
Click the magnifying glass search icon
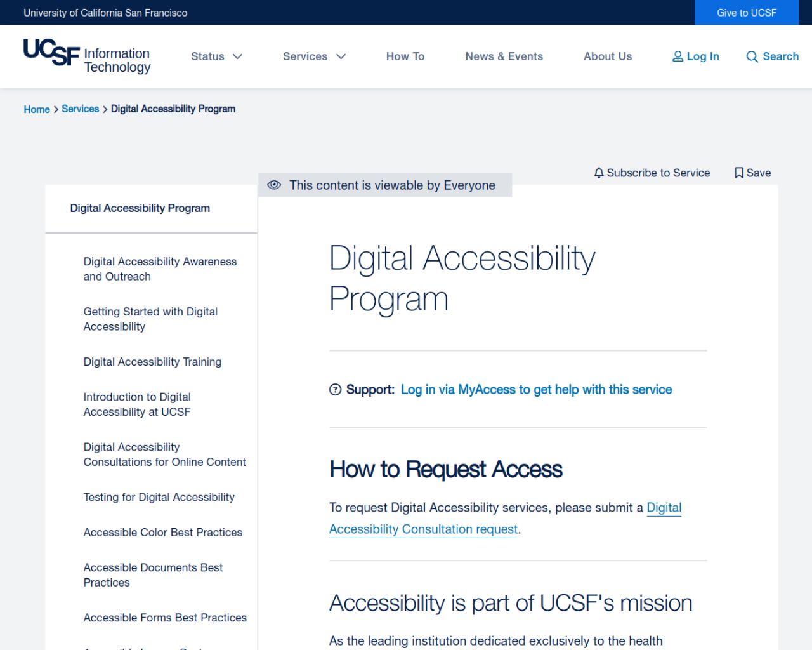[752, 56]
